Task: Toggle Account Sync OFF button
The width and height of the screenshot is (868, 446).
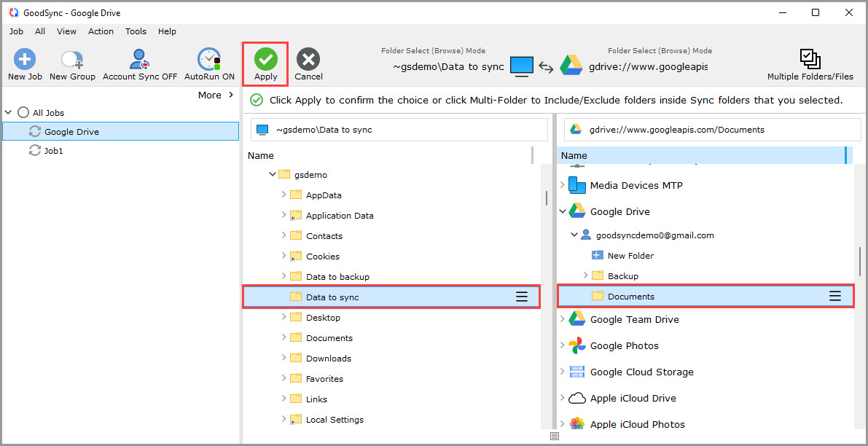Action: coord(139,60)
